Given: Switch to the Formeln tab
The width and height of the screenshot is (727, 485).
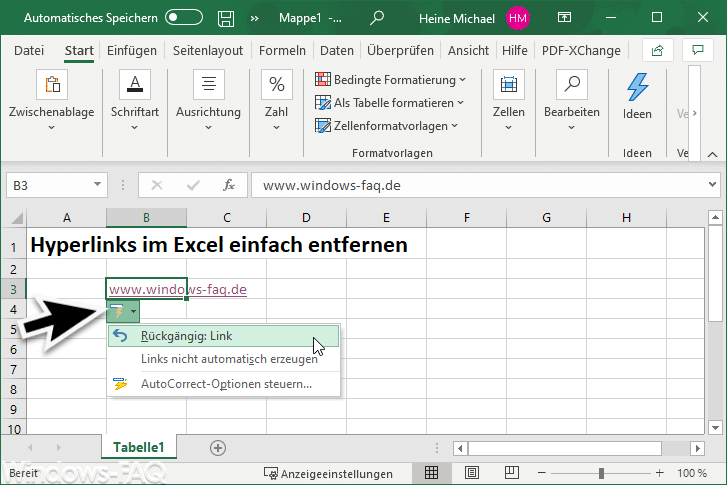Looking at the screenshot, I should coord(282,50).
